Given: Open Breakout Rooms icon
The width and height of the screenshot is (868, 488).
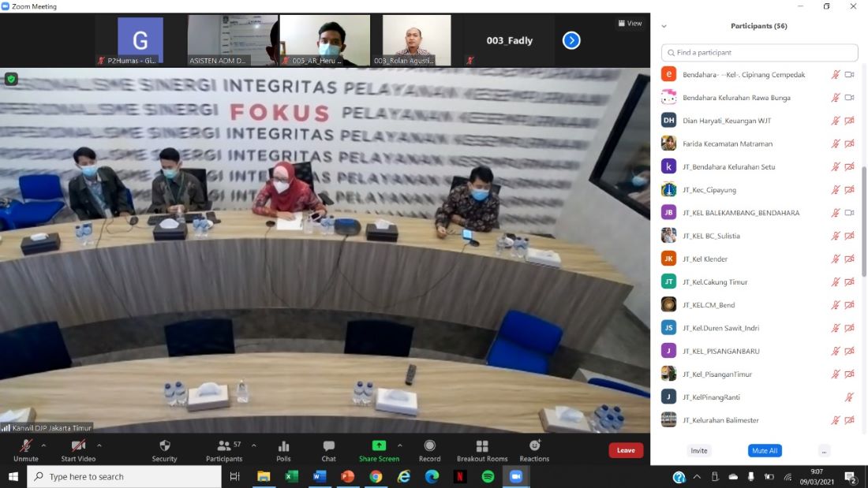Looking at the screenshot, I should (x=481, y=446).
